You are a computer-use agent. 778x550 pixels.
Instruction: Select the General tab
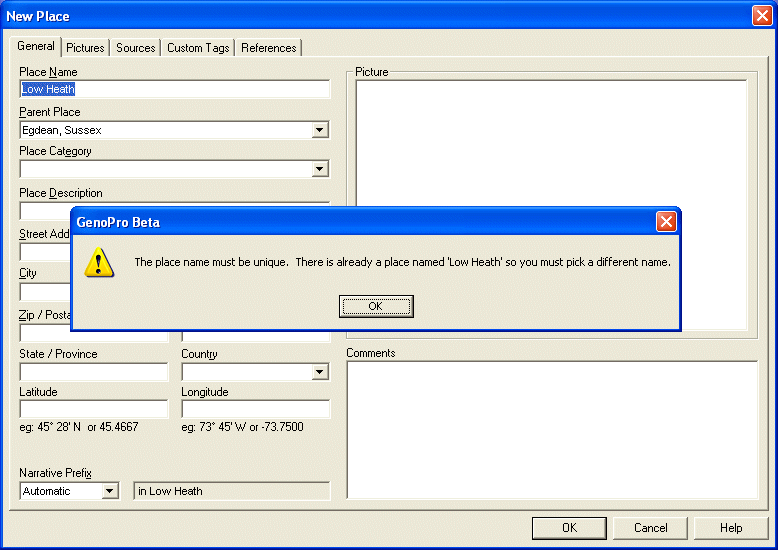click(x=36, y=47)
